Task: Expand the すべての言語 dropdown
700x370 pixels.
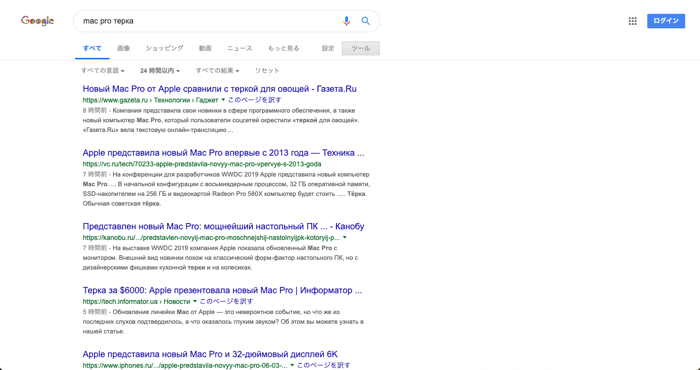Action: coord(103,71)
